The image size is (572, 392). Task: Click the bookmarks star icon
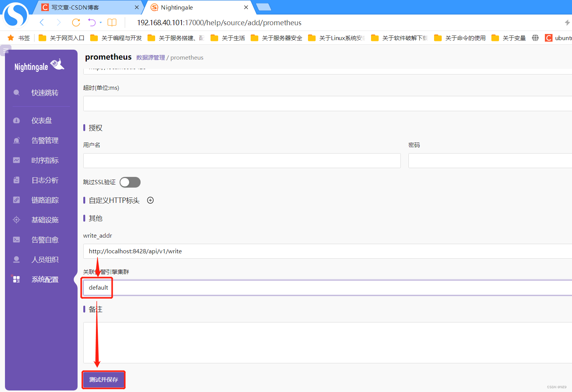click(11, 38)
